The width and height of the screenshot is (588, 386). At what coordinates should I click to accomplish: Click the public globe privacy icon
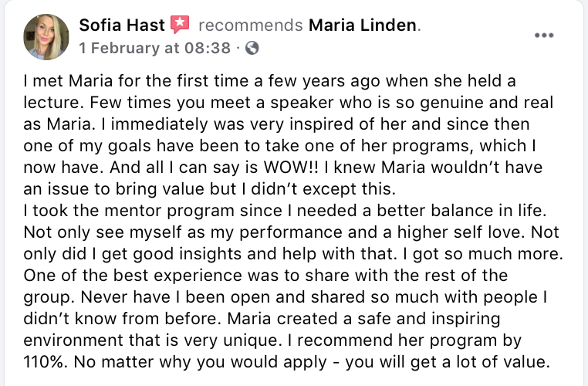point(252,48)
